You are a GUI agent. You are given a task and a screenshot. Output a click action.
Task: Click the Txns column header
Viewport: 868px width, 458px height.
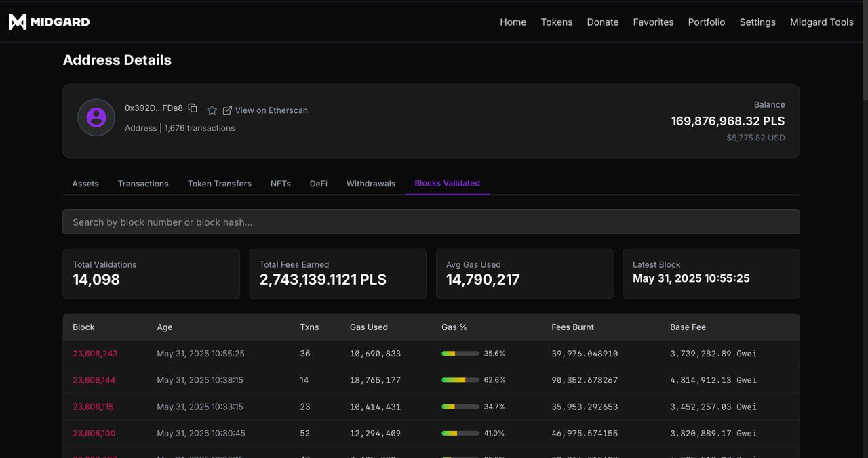pos(309,327)
